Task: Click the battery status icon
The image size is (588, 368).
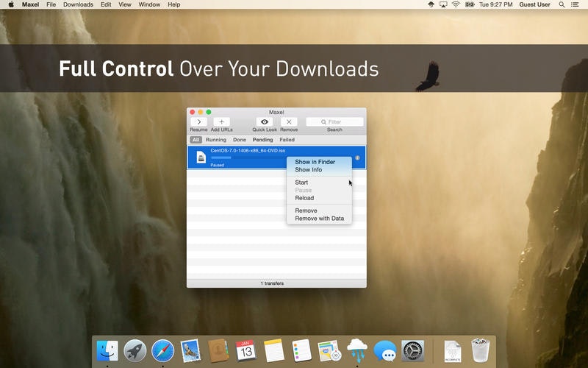Action: (470, 4)
